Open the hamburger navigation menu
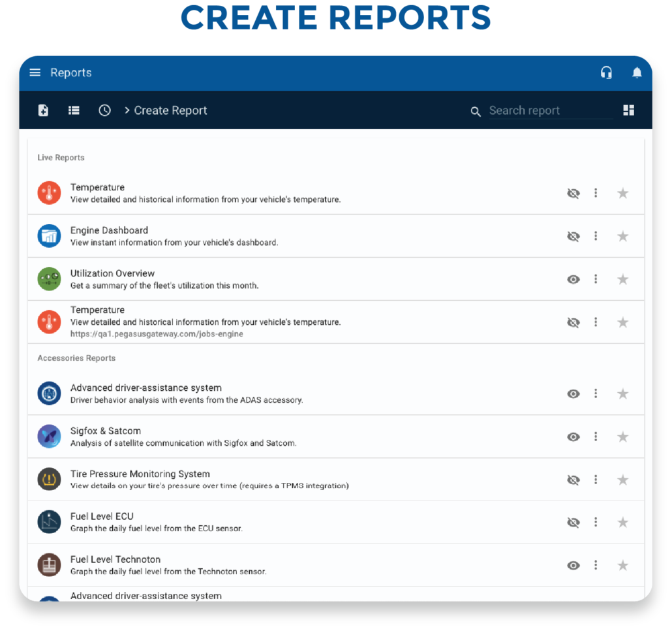Image resolution: width=672 pixels, height=631 pixels. click(x=35, y=72)
